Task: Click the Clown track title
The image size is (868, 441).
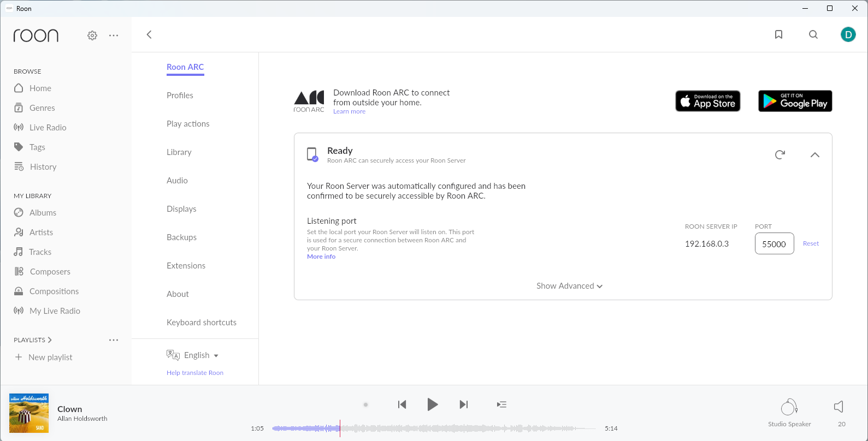Action: 69,409
